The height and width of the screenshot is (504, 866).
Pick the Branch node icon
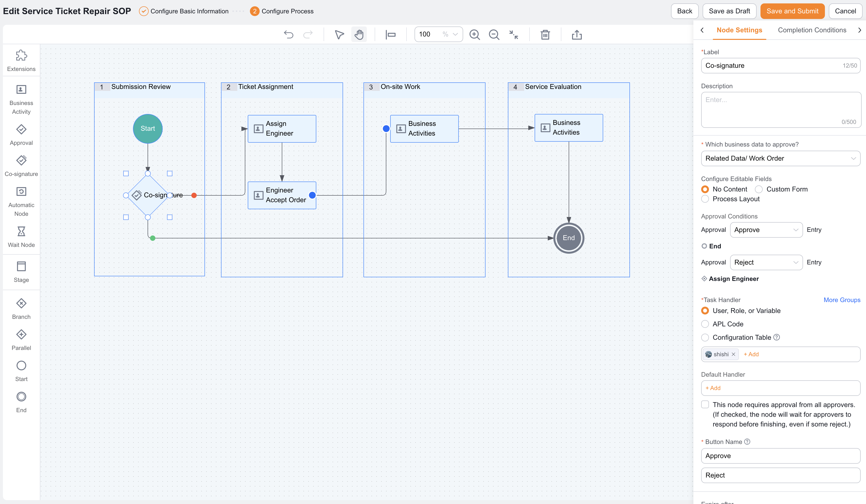(x=21, y=303)
